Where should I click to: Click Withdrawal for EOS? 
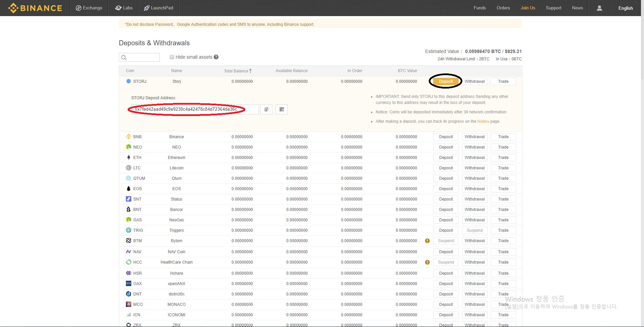click(x=474, y=189)
